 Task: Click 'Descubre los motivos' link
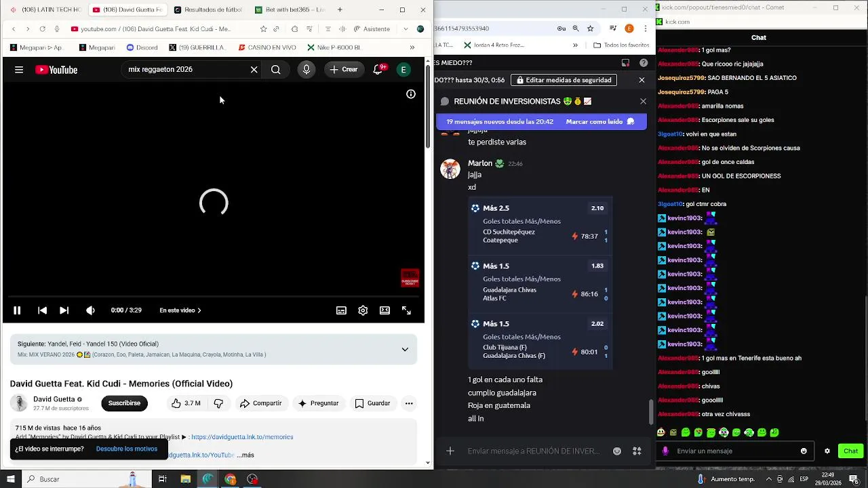click(x=127, y=449)
